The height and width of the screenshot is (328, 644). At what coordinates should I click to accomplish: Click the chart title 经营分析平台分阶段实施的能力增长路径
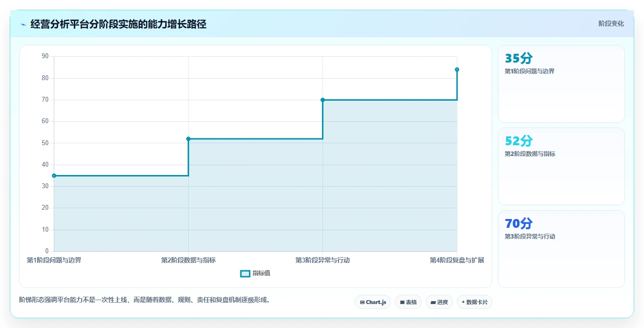coord(118,24)
